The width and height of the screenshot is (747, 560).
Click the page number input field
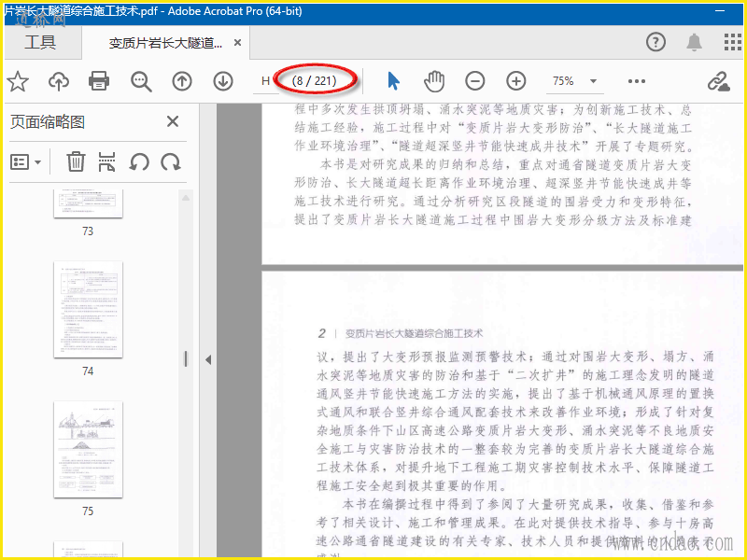click(x=265, y=81)
